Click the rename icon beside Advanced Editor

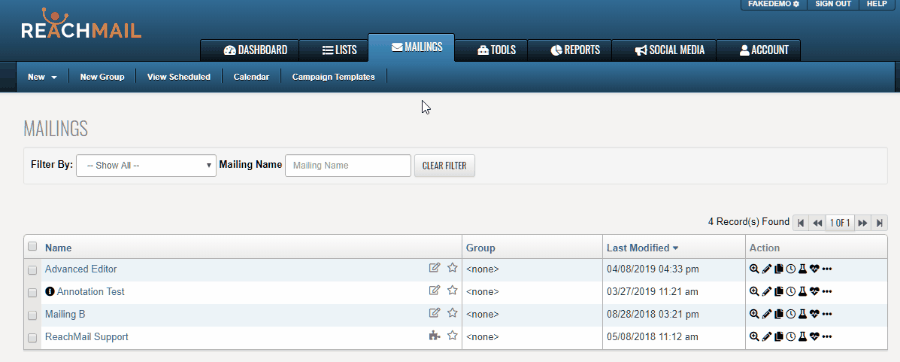435,267
